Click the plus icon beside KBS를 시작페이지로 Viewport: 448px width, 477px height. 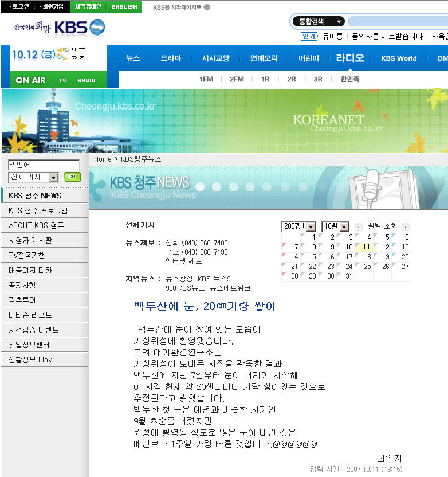click(207, 7)
